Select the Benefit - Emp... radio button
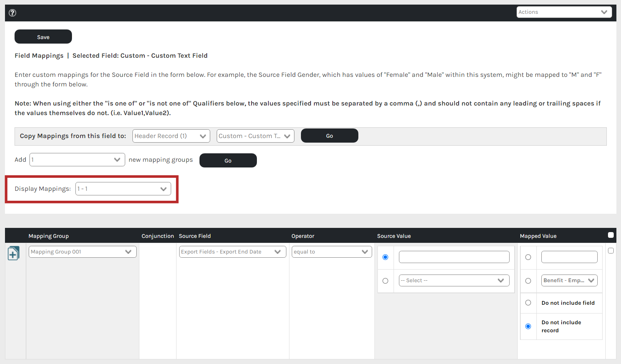The height and width of the screenshot is (364, 621). coord(528,281)
